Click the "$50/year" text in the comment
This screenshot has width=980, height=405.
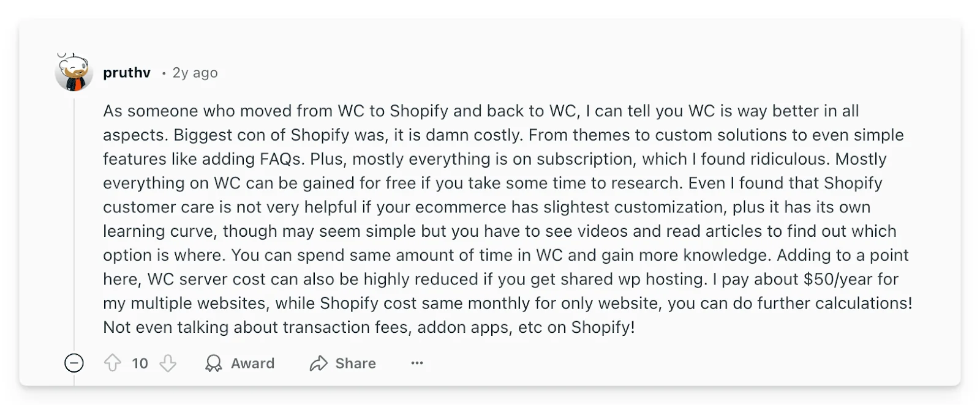click(x=837, y=279)
